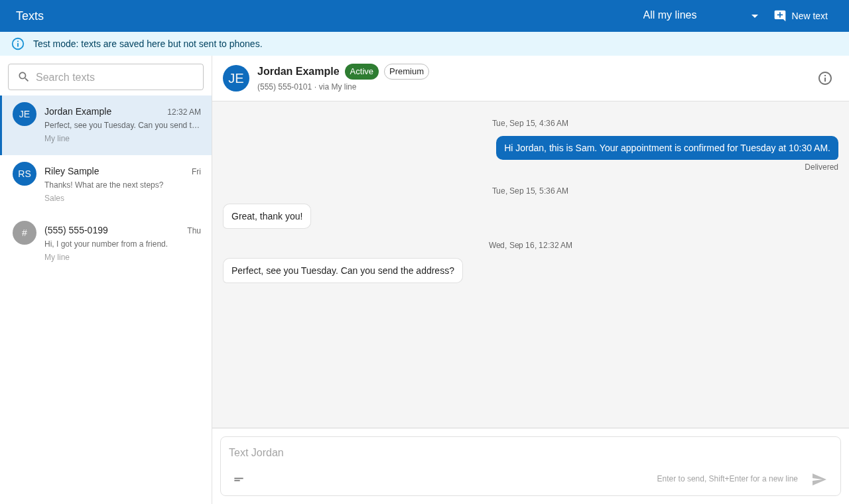
Task: Click the Enter to send hint text
Action: point(727,479)
